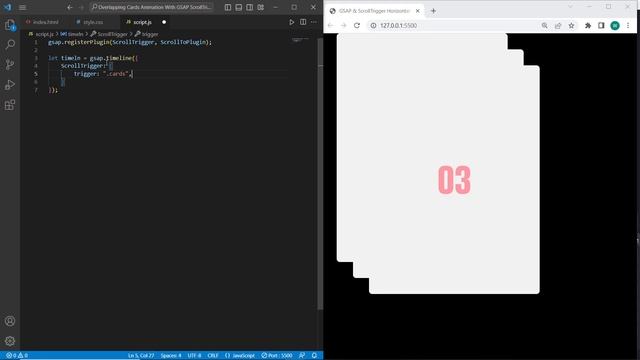The width and height of the screenshot is (640, 360).
Task: Open the notifications bell in status bar
Action: [x=314, y=356]
